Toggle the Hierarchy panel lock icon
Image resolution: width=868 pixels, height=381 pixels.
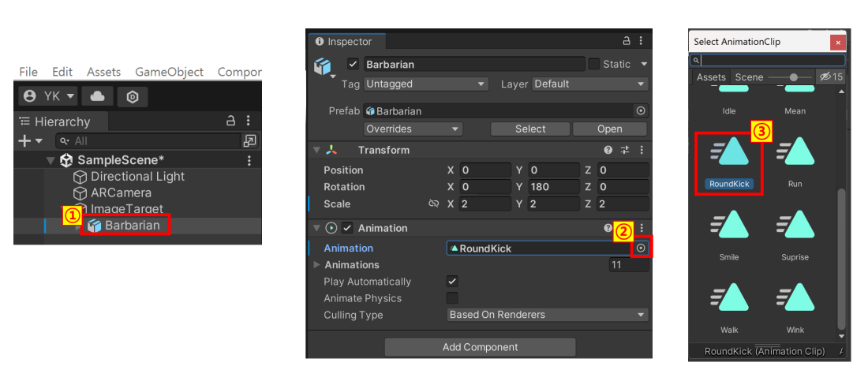tap(231, 120)
